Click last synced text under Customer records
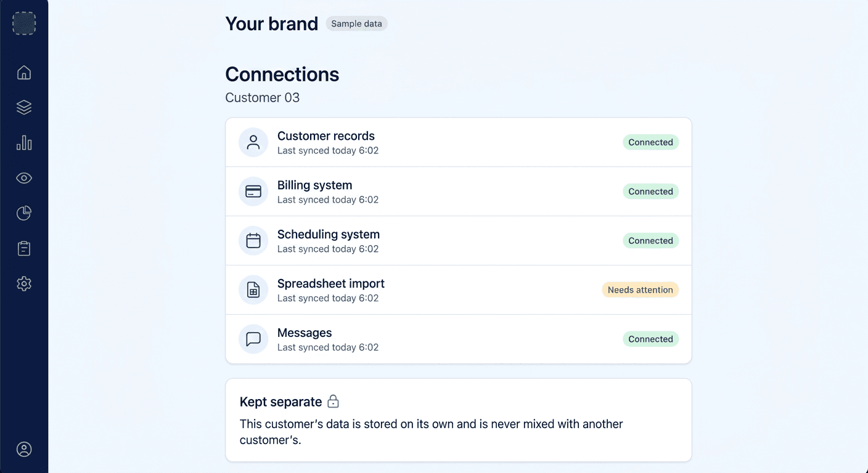The width and height of the screenshot is (868, 473). tap(328, 151)
